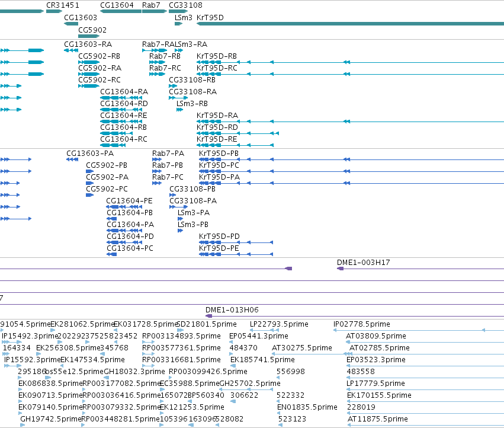The width and height of the screenshot is (504, 428).
Task: Select protein CG13604-PA
Action: coord(130,225)
